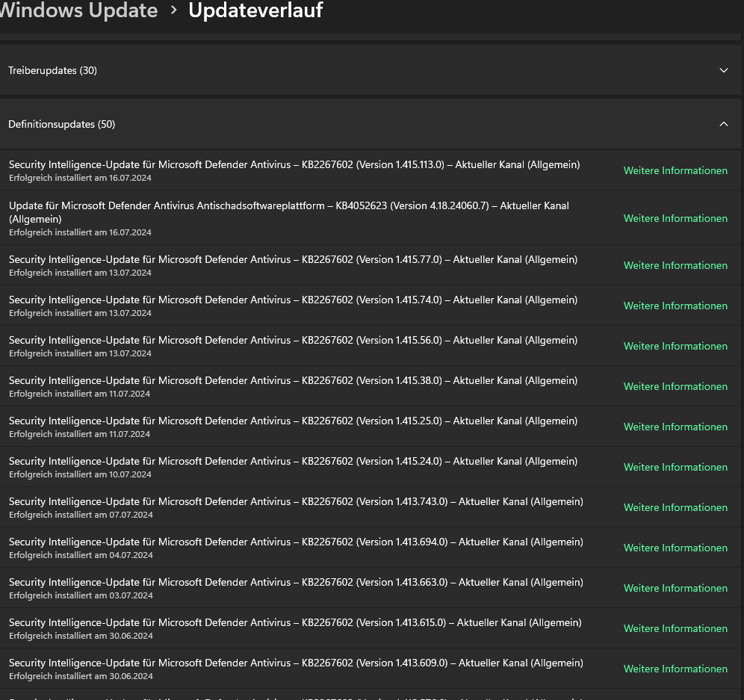The image size is (744, 700).
Task: Open Weitere Informationen for Version 1.415.74.0 update
Action: pyautogui.click(x=675, y=306)
